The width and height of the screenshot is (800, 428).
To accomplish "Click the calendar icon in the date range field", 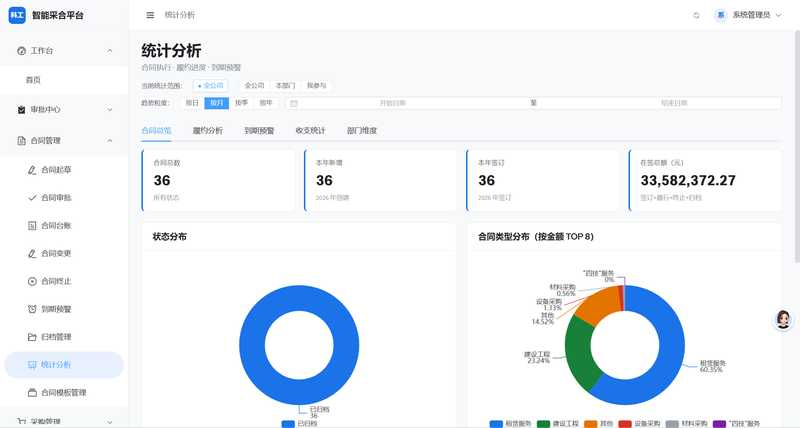I will click(x=294, y=103).
